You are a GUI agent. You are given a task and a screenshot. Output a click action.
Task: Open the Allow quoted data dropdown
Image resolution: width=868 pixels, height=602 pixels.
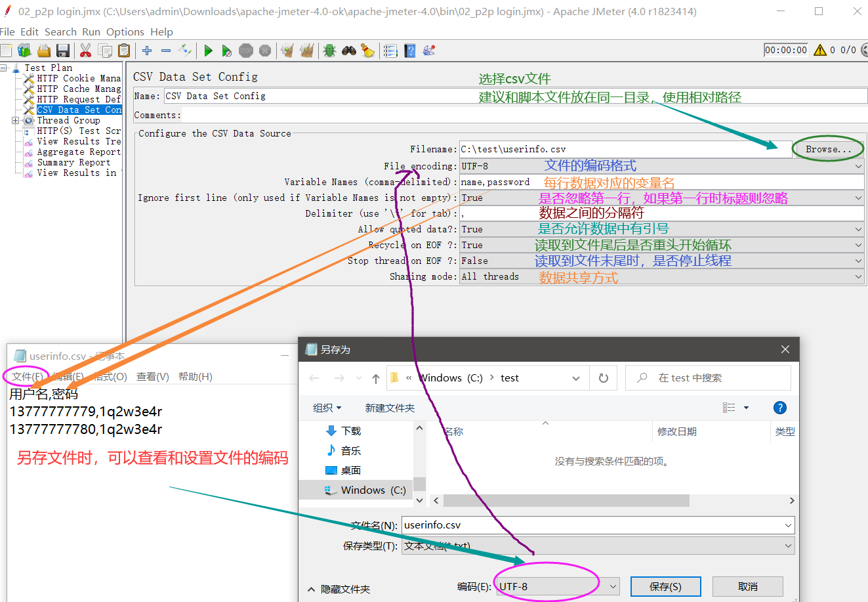859,229
